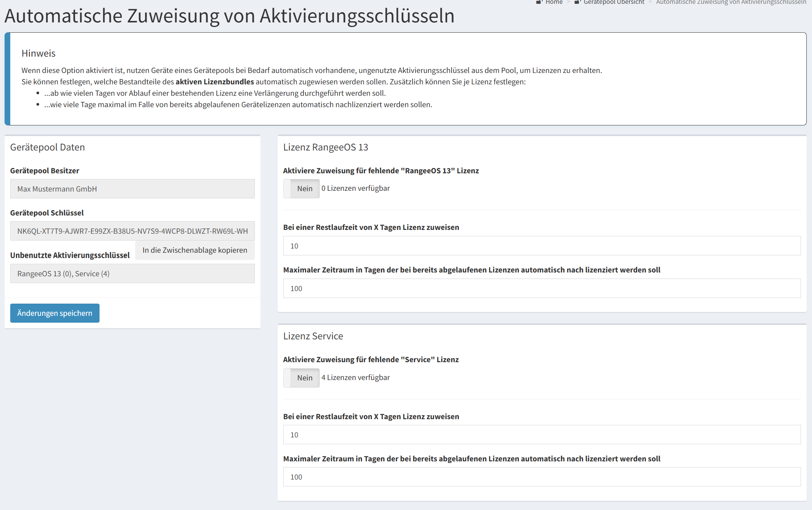Click the Home breadcrumb icon
The width and height of the screenshot is (812, 510).
(x=539, y=2)
